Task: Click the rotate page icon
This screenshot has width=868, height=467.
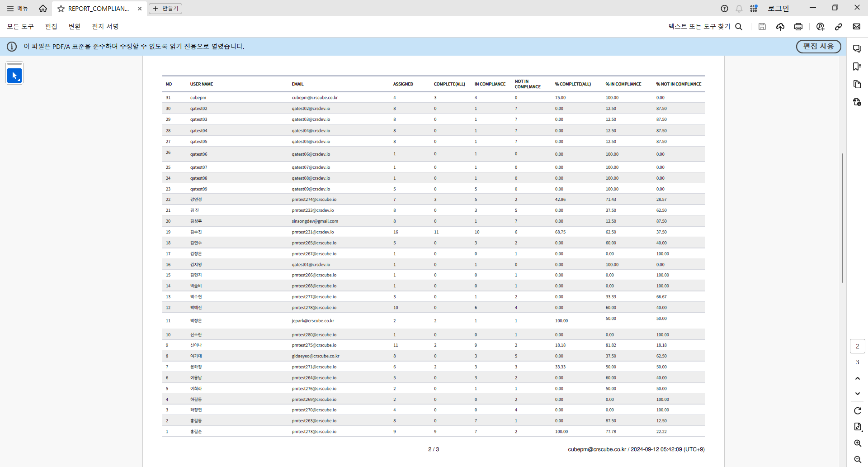Action: (858, 411)
